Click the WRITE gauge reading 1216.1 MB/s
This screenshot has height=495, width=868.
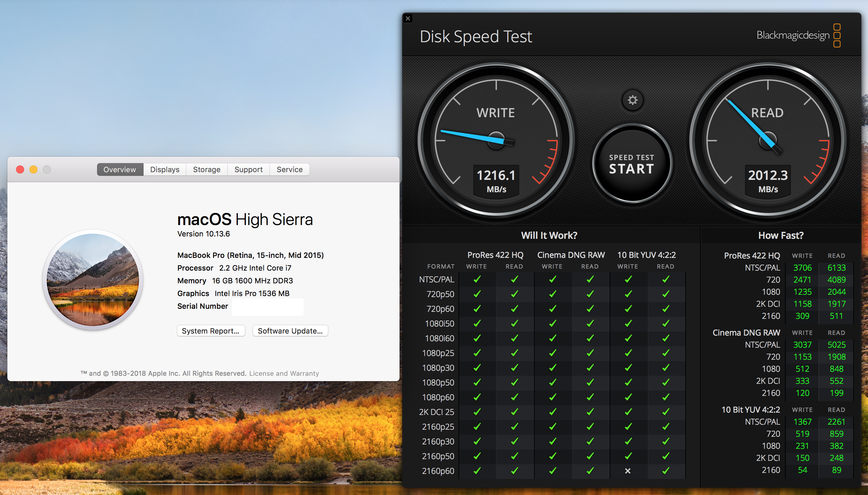[x=496, y=140]
